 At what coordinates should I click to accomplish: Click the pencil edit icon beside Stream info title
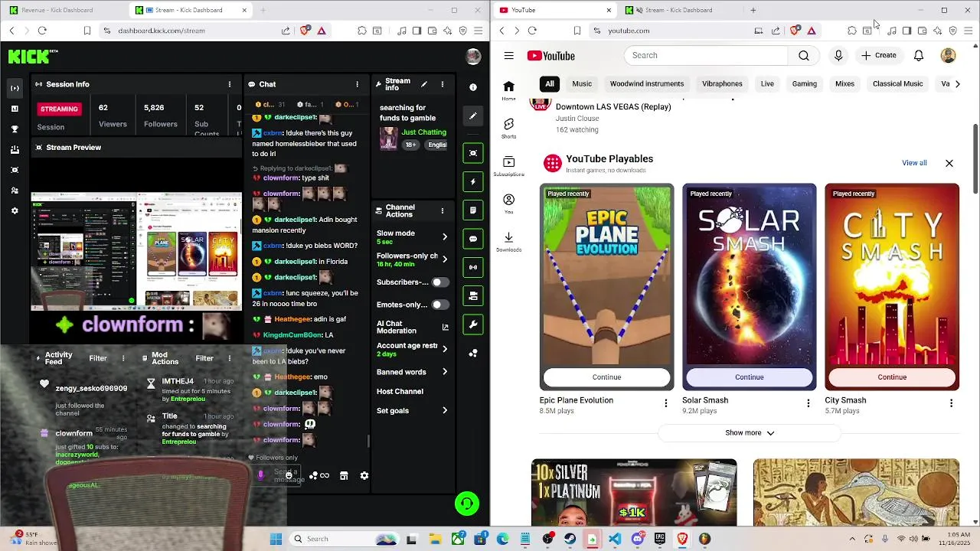pos(423,84)
